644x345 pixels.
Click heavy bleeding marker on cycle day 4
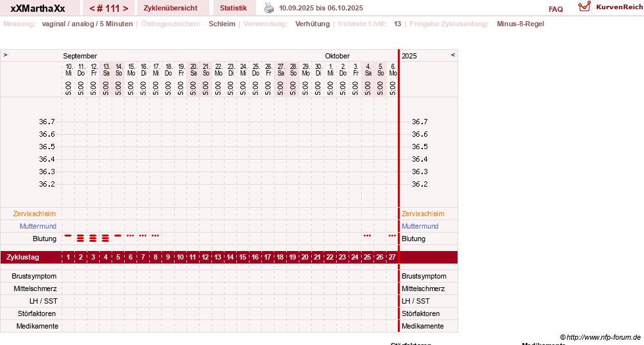coord(106,238)
